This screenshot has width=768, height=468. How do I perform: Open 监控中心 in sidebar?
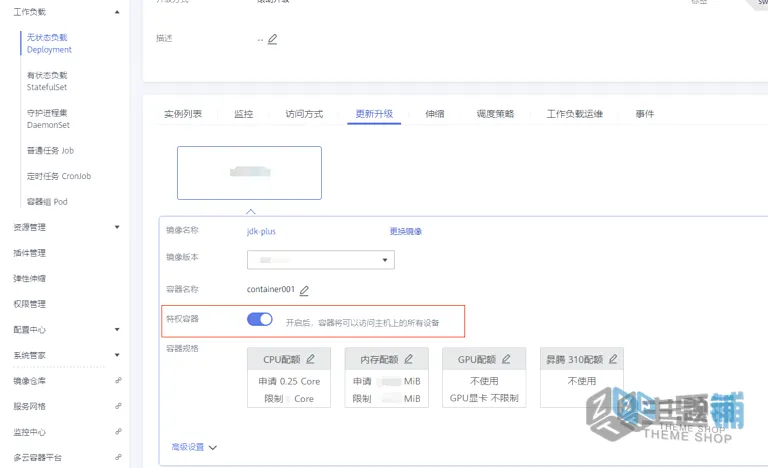29,432
